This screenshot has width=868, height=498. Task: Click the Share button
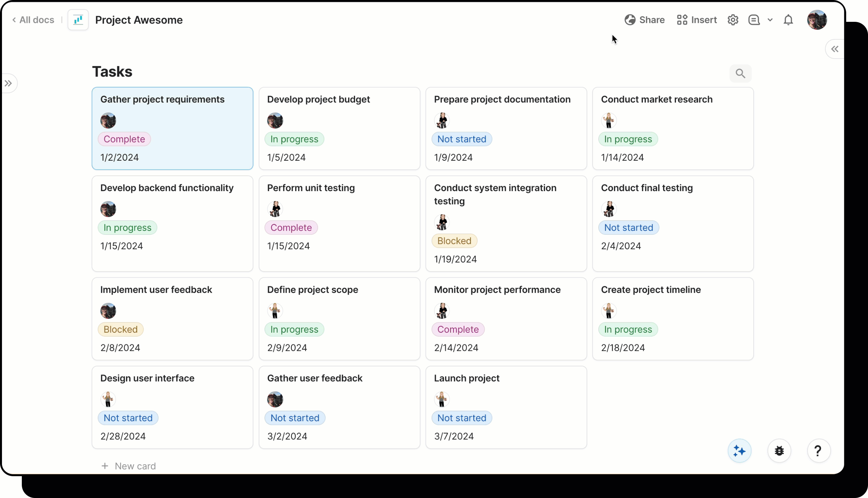[x=645, y=20]
